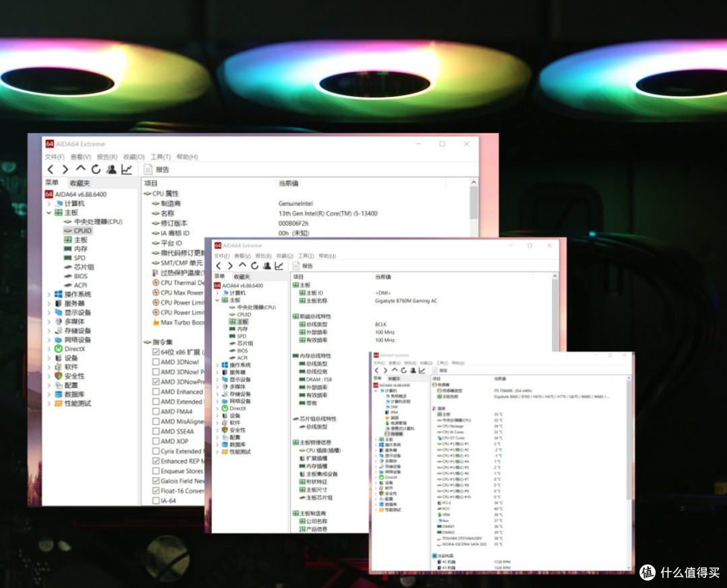
Task: Click 软件 icon in large window tree
Action: 59,367
